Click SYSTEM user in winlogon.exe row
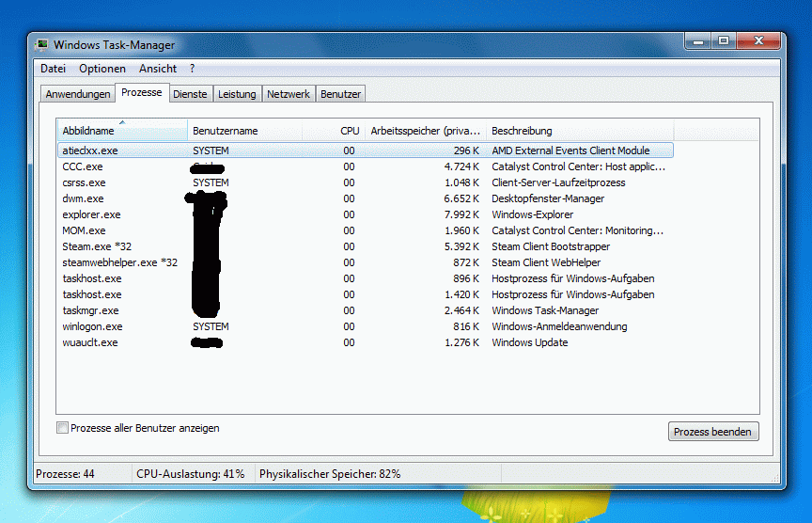This screenshot has height=523, width=812. click(211, 326)
